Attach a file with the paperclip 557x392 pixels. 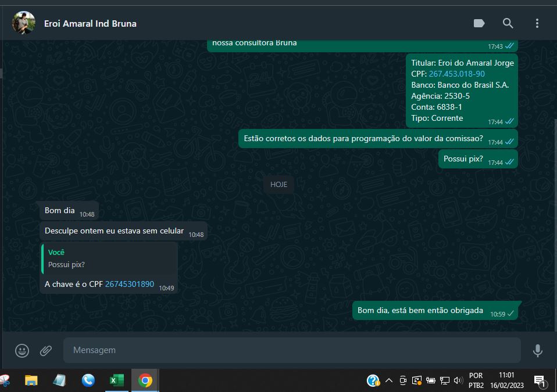46,350
